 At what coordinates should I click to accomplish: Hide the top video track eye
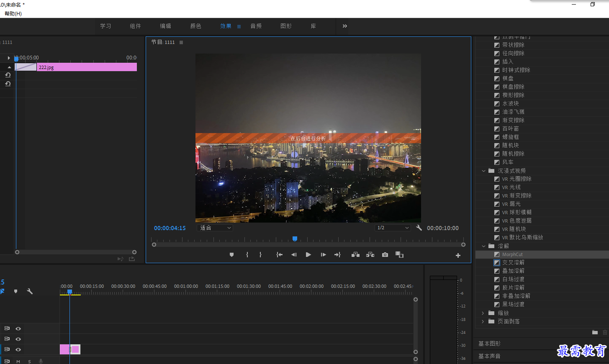tap(18, 328)
